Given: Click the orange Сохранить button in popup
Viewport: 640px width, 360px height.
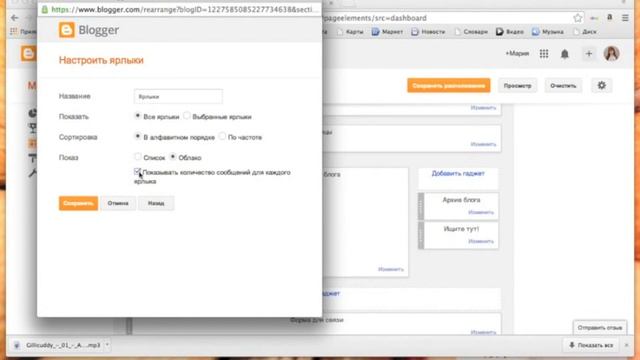Looking at the screenshot, I should coord(78,203).
